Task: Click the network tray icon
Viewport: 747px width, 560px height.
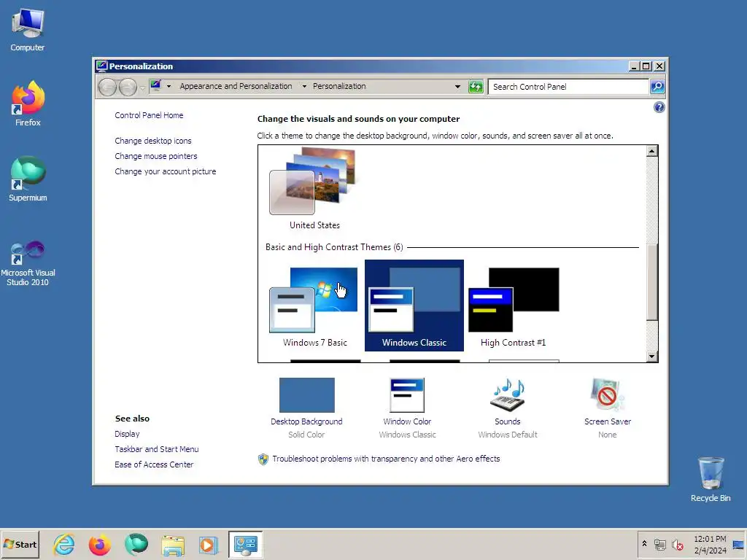Action: 659,544
